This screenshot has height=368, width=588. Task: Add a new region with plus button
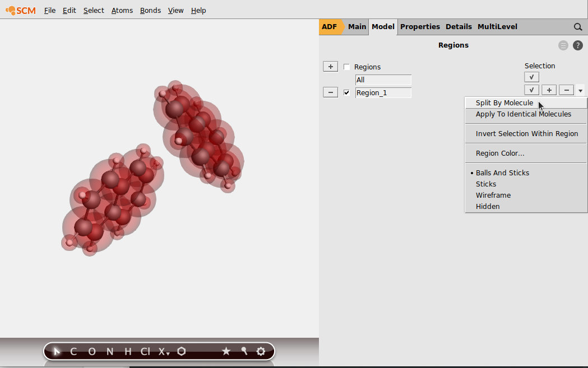point(330,67)
